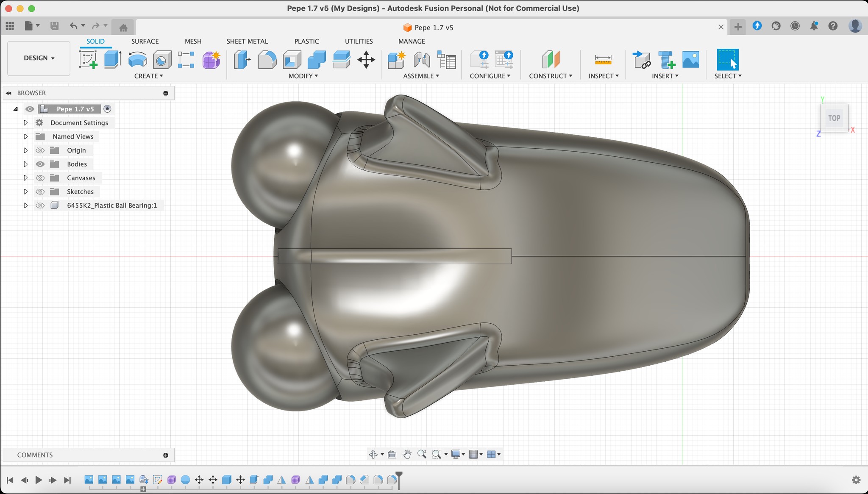Select the Revolve tool
The height and width of the screenshot is (494, 868).
coord(137,59)
